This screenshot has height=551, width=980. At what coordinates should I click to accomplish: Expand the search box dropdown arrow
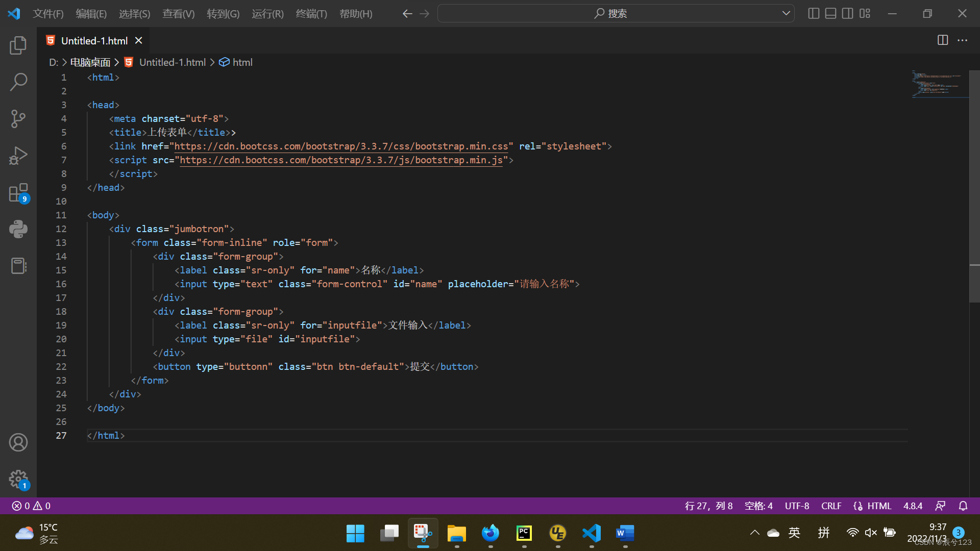(x=786, y=13)
